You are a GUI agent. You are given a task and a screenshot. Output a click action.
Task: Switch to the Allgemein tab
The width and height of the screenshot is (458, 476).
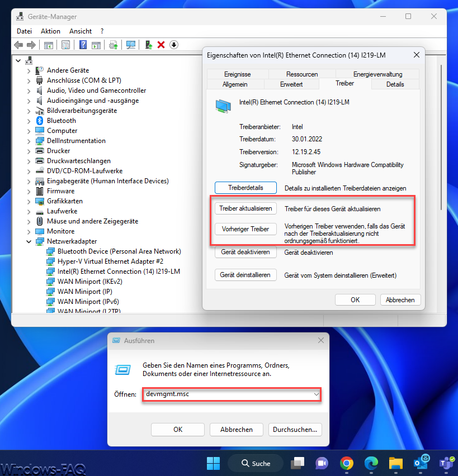pyautogui.click(x=235, y=84)
